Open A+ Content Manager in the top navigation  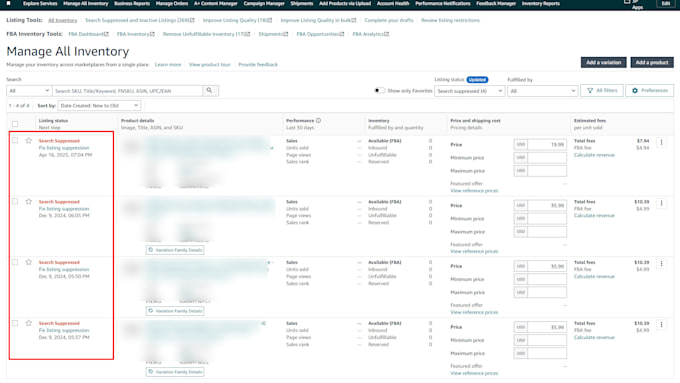click(x=216, y=3)
